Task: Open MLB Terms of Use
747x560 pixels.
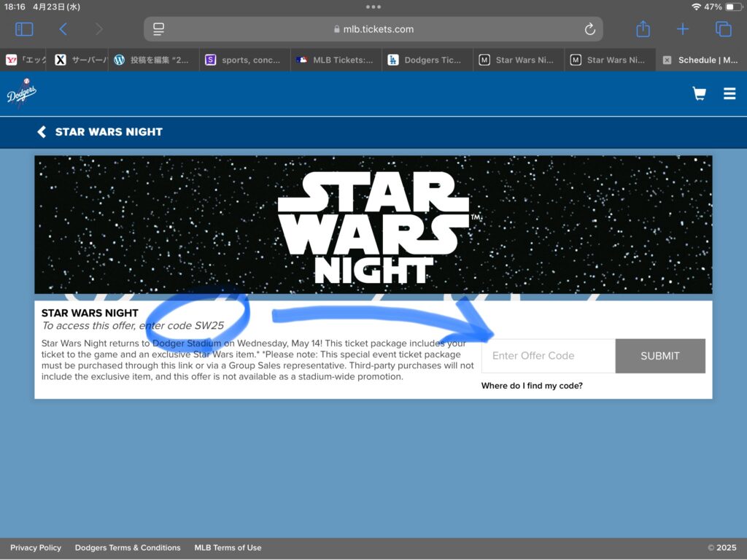Action: (228, 548)
